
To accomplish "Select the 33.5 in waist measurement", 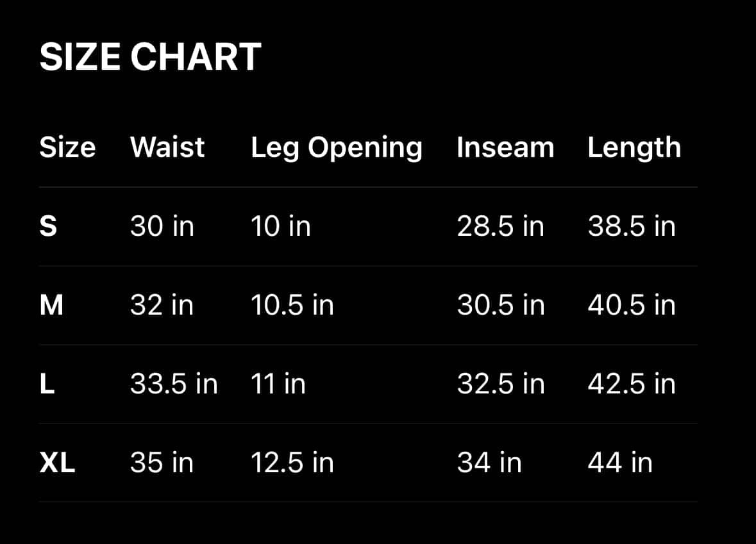I will pyautogui.click(x=174, y=384).
